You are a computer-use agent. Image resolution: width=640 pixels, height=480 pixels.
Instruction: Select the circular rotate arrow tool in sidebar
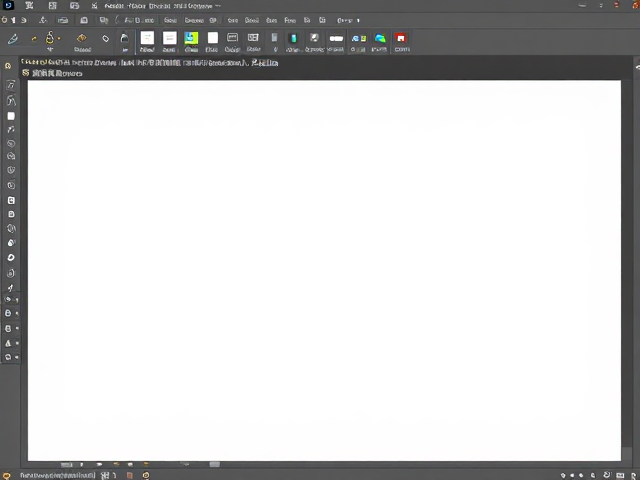[8, 357]
